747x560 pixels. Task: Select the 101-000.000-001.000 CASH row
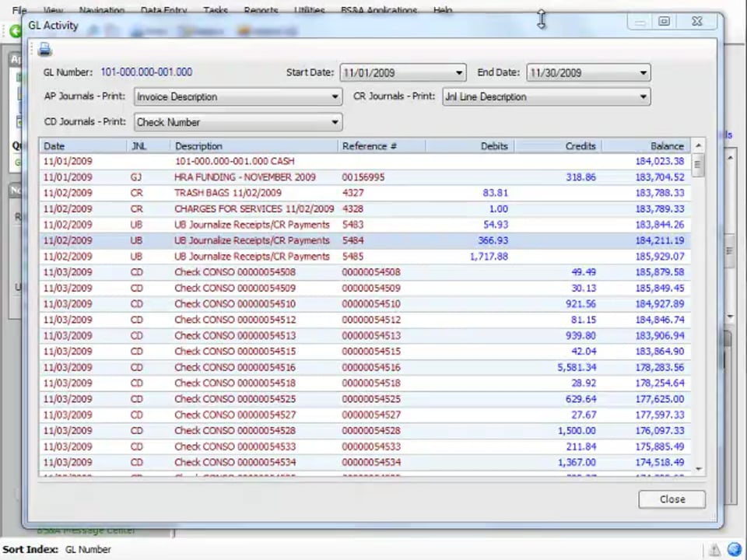pyautogui.click(x=365, y=162)
